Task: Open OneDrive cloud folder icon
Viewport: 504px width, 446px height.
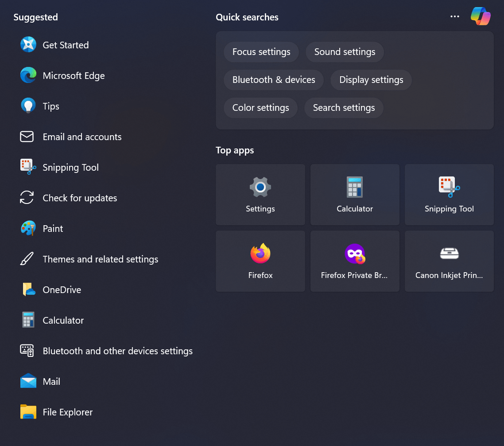Action: coord(29,290)
